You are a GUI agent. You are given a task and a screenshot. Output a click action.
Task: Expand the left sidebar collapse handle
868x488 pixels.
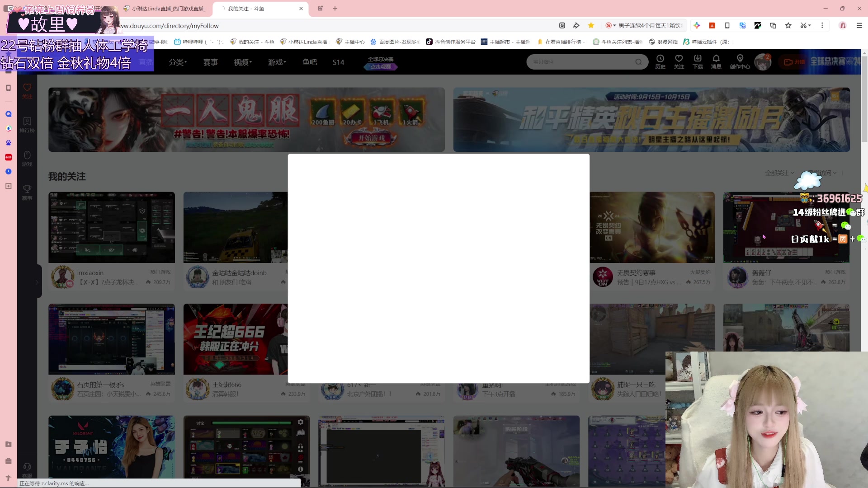(x=37, y=282)
